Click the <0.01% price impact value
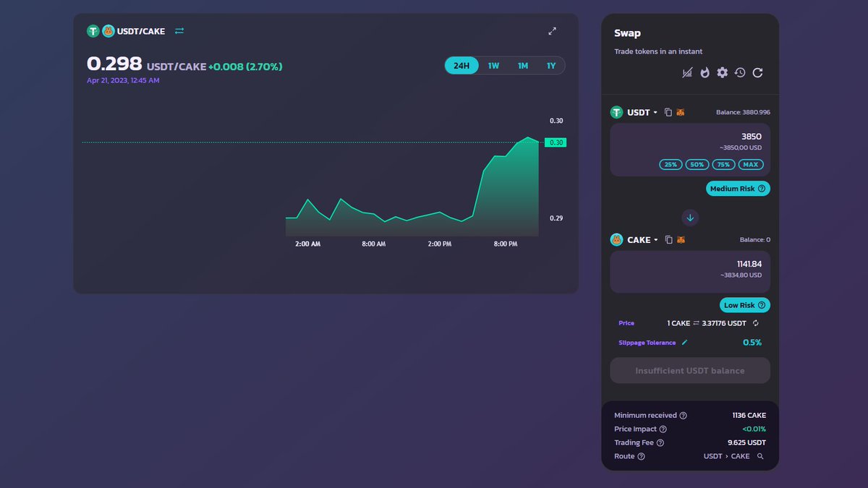Image resolution: width=868 pixels, height=488 pixels. click(x=754, y=429)
